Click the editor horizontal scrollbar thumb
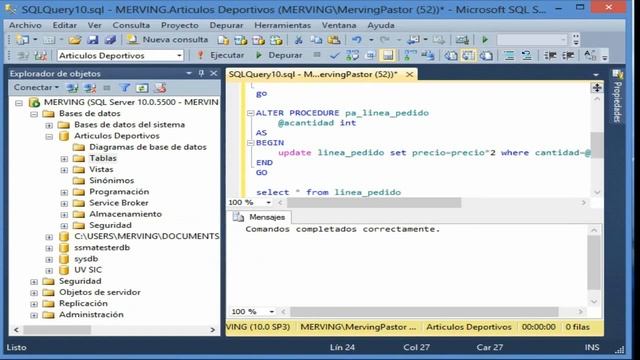The width and height of the screenshot is (640, 360). tap(374, 202)
